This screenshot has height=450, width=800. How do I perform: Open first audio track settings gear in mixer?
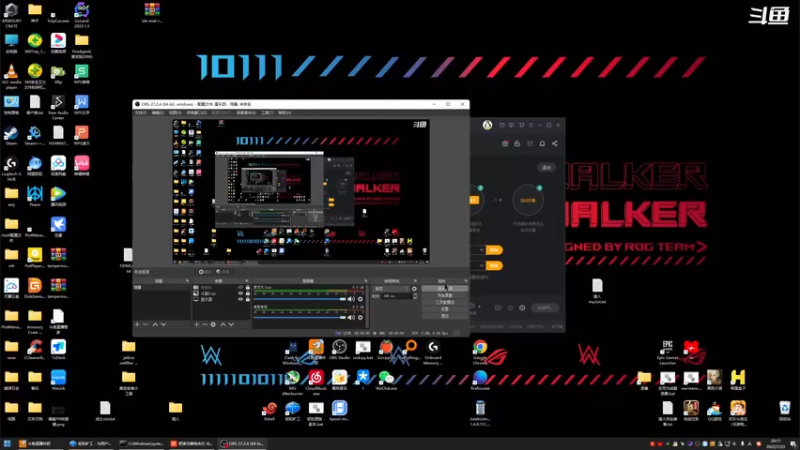[x=360, y=299]
